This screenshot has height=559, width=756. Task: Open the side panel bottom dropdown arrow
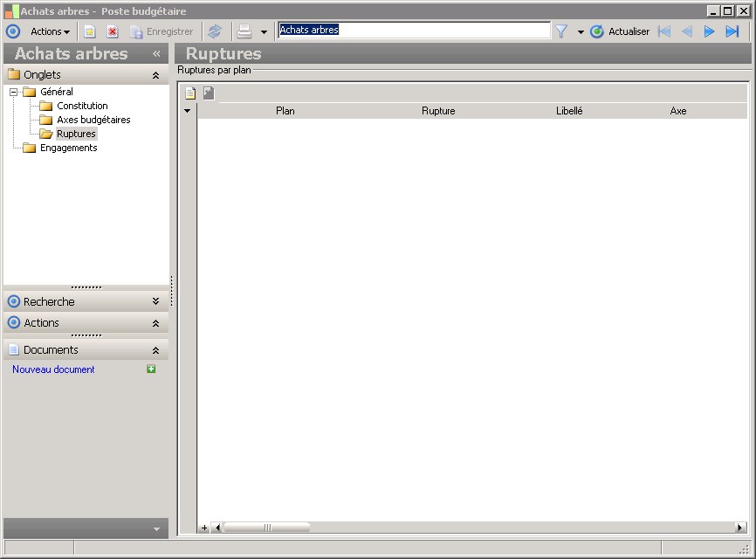click(x=156, y=529)
